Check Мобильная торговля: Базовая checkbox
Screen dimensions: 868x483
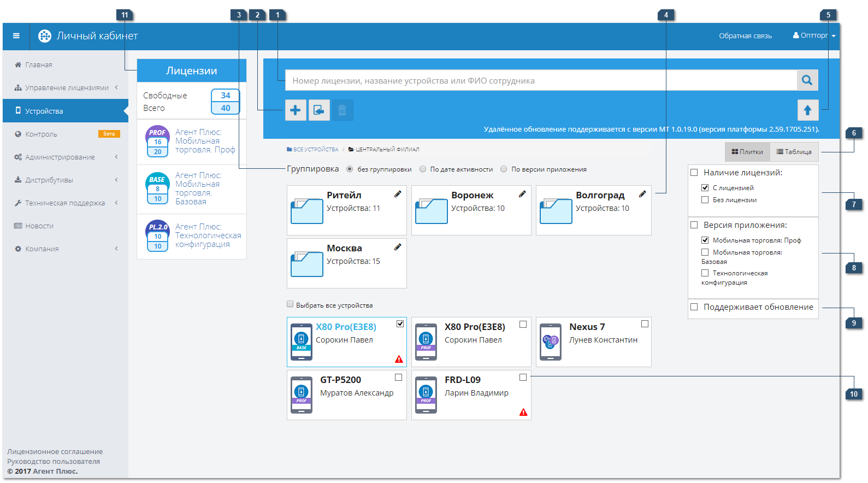coord(705,252)
